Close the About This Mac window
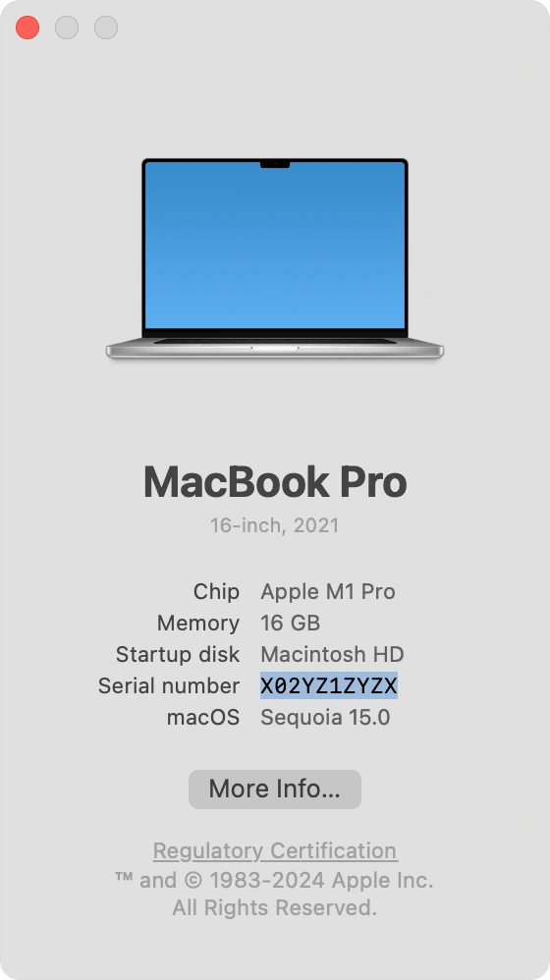550x980 pixels. pyautogui.click(x=27, y=27)
